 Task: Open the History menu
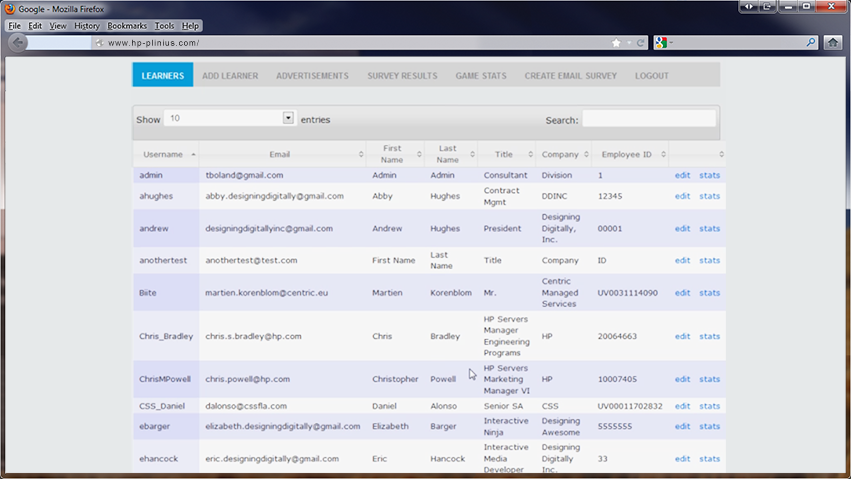pos(87,25)
